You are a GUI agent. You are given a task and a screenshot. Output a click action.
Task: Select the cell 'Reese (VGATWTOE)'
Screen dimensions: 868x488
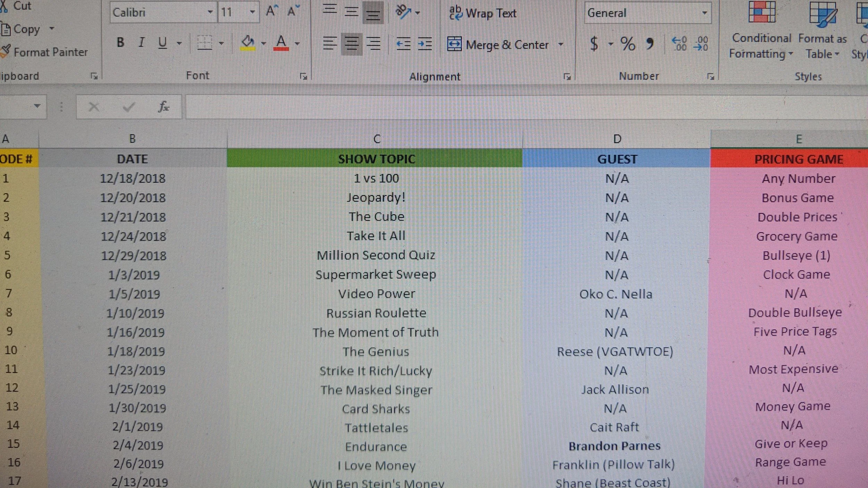click(x=615, y=352)
